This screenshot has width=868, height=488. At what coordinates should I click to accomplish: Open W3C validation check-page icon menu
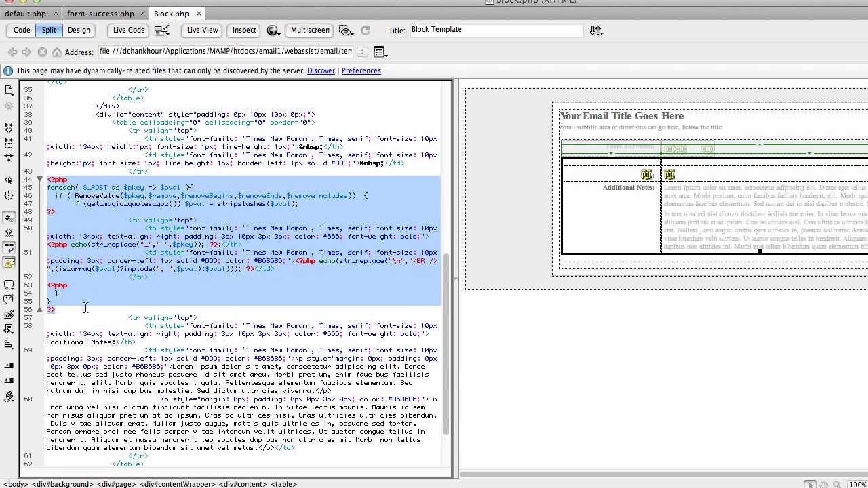click(161, 30)
